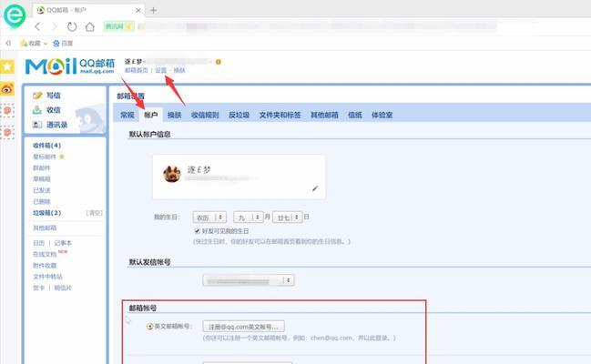Go back with the browser back arrow
This screenshot has width=591, height=364.
(x=37, y=26)
